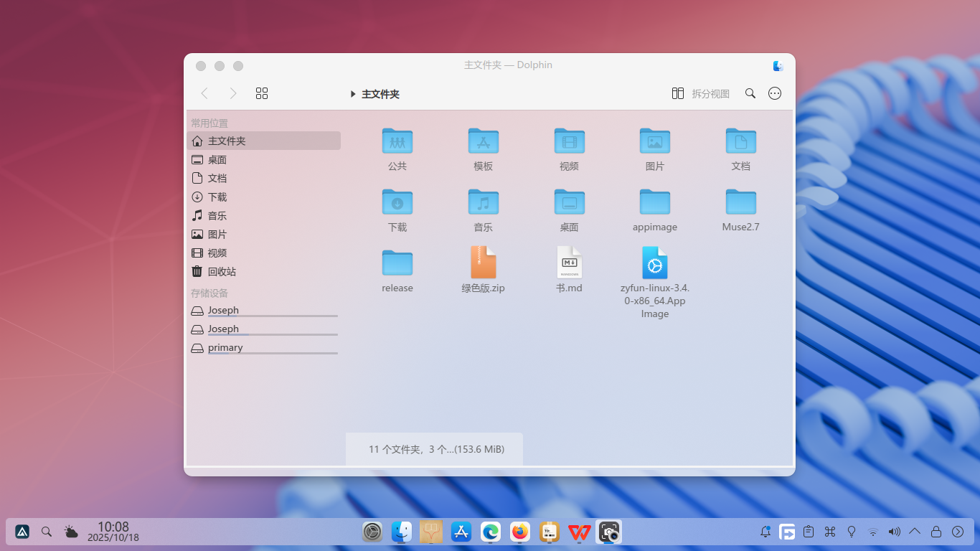
Task: Select the appimage folder
Action: pyautogui.click(x=655, y=202)
